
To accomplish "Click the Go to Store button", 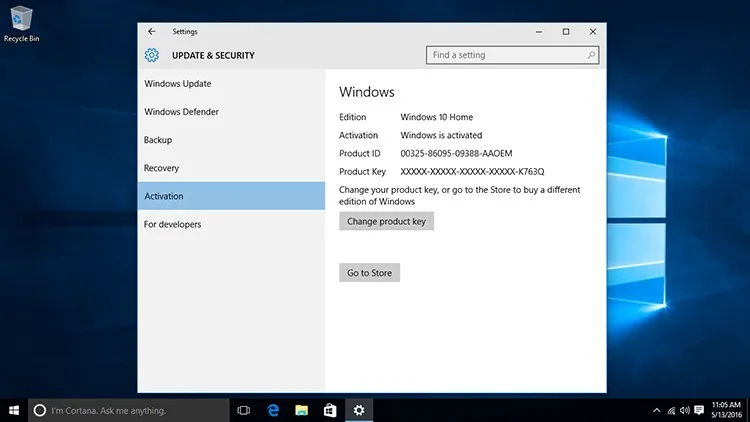I will pyautogui.click(x=369, y=273).
